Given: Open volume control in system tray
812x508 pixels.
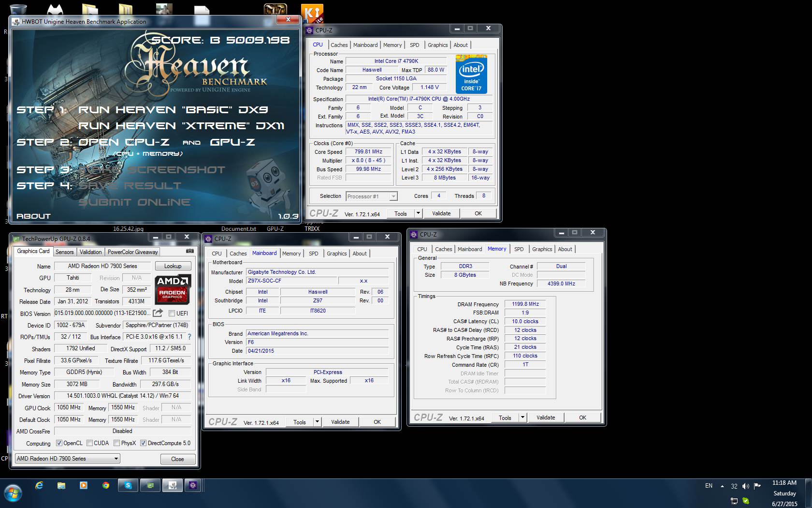Looking at the screenshot, I should pyautogui.click(x=746, y=486).
